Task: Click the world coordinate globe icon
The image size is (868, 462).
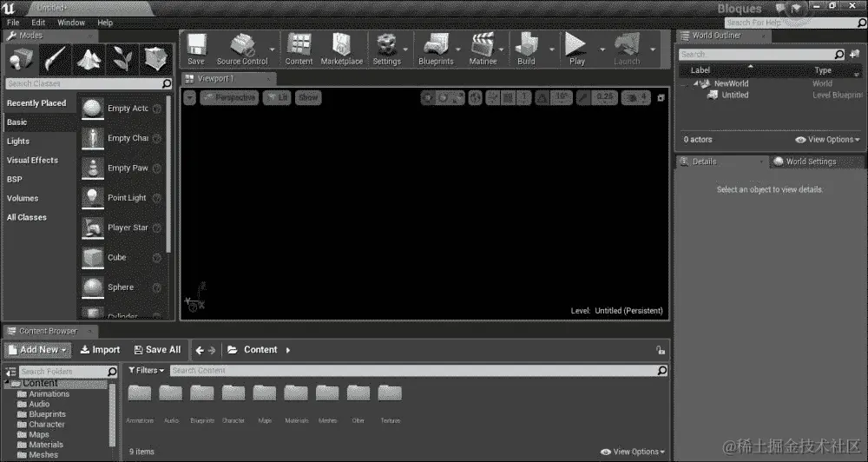Action: click(x=475, y=98)
